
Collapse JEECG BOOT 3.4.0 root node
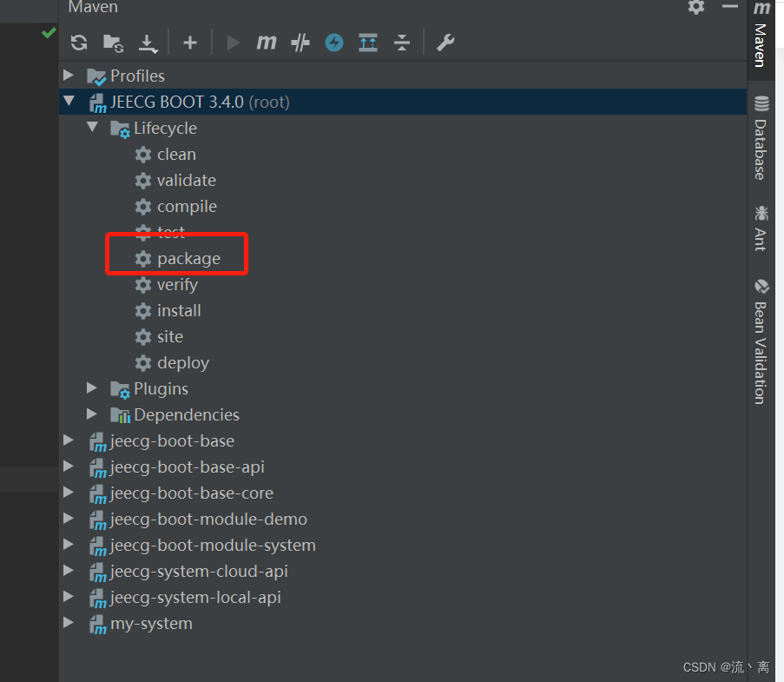point(69,101)
